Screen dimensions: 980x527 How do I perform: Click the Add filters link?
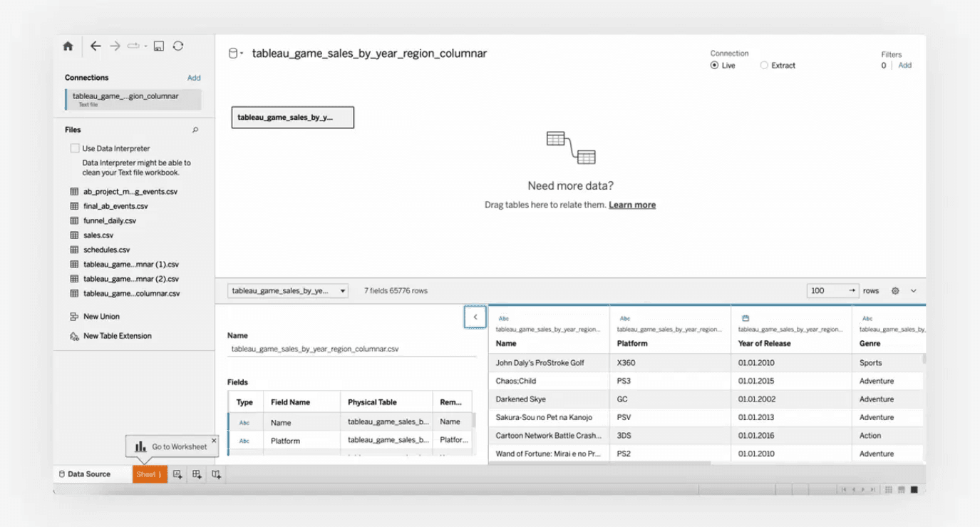click(x=904, y=66)
